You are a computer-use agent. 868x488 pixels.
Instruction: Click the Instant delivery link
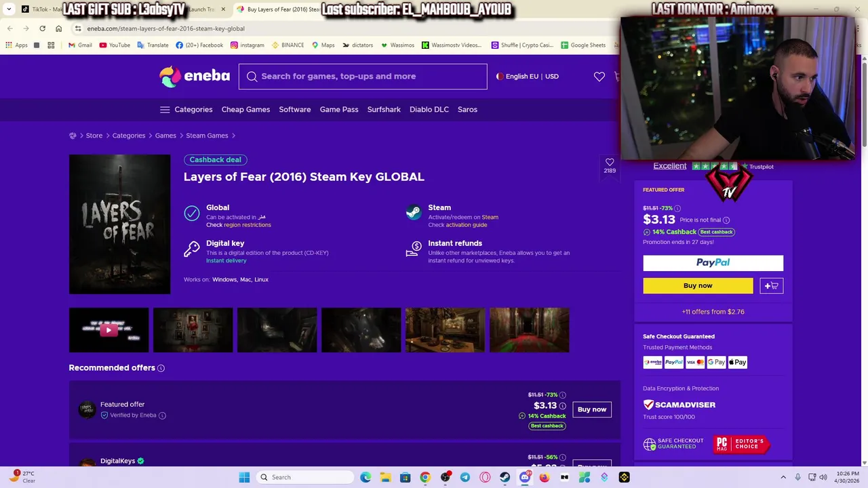226,261
